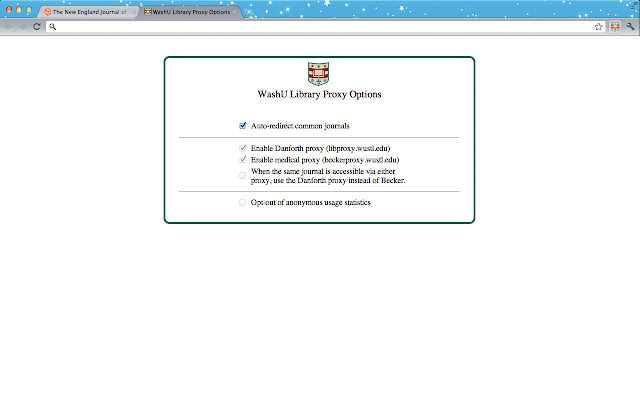Close the WashU Library Proxy Options tab
The height and width of the screenshot is (400, 640).
point(234,12)
